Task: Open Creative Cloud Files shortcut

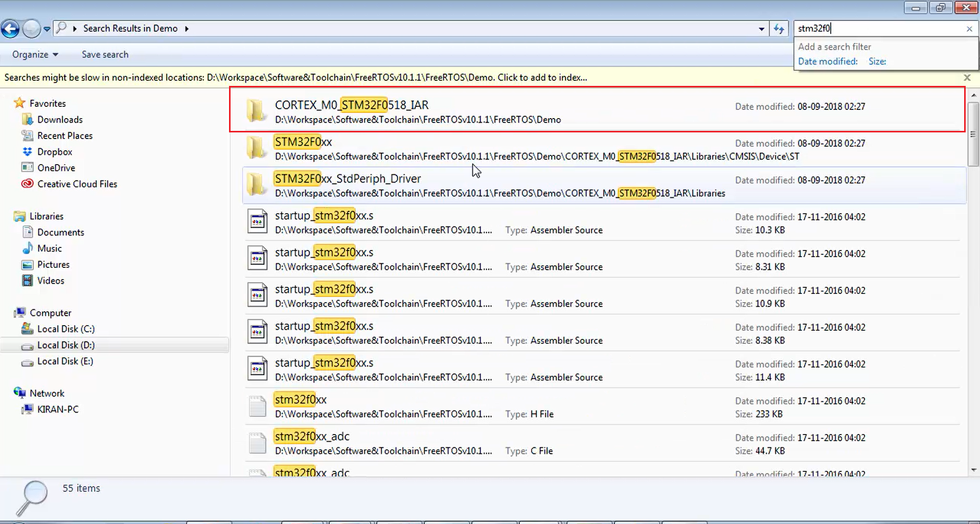Action: [77, 184]
